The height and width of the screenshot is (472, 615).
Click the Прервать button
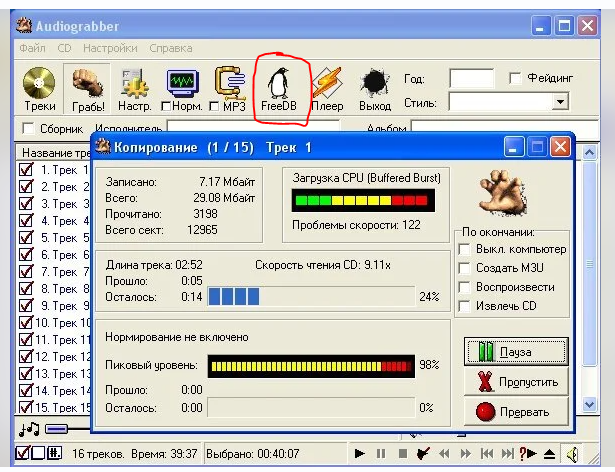tap(516, 412)
